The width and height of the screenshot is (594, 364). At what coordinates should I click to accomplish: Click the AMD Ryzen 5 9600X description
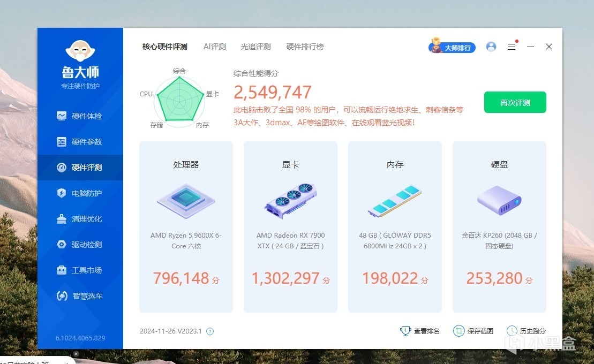[186, 240]
